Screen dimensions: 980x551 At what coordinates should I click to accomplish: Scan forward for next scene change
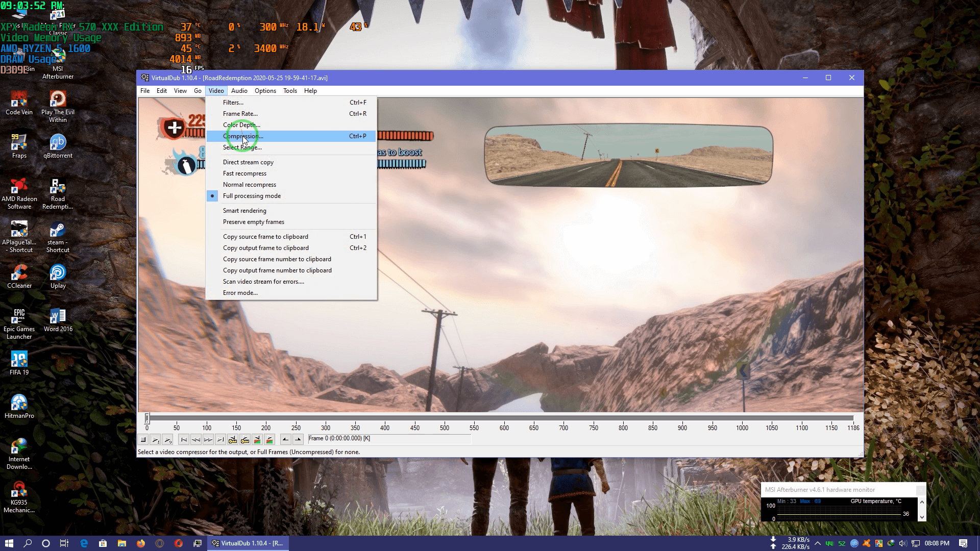pyautogui.click(x=269, y=439)
